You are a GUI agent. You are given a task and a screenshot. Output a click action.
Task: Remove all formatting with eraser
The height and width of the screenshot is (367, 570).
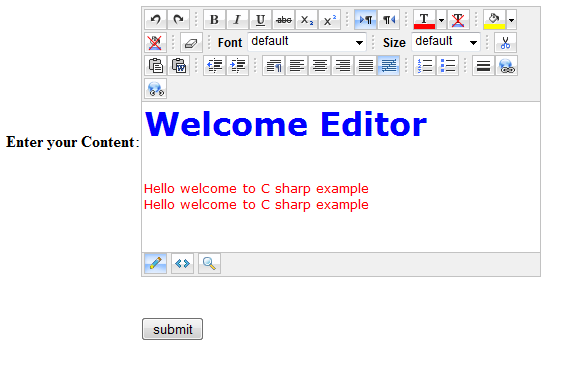(191, 43)
